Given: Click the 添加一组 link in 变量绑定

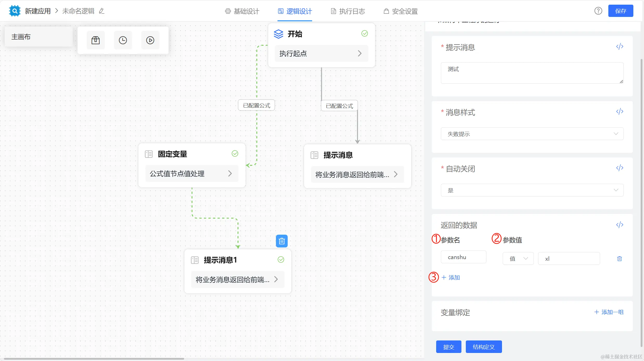Looking at the screenshot, I should 609,312.
